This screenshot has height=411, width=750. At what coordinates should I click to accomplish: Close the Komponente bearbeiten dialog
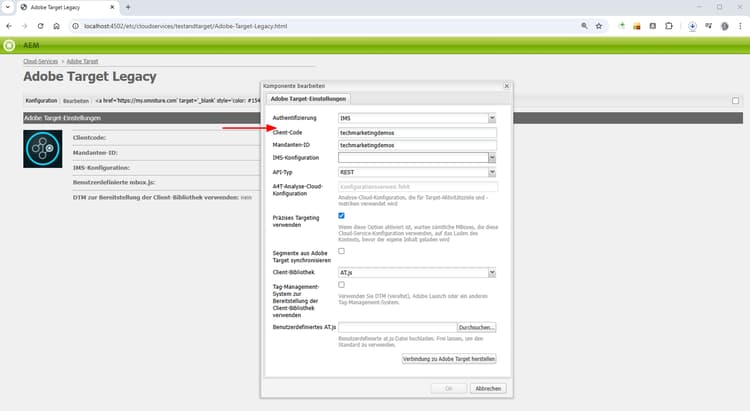[507, 86]
